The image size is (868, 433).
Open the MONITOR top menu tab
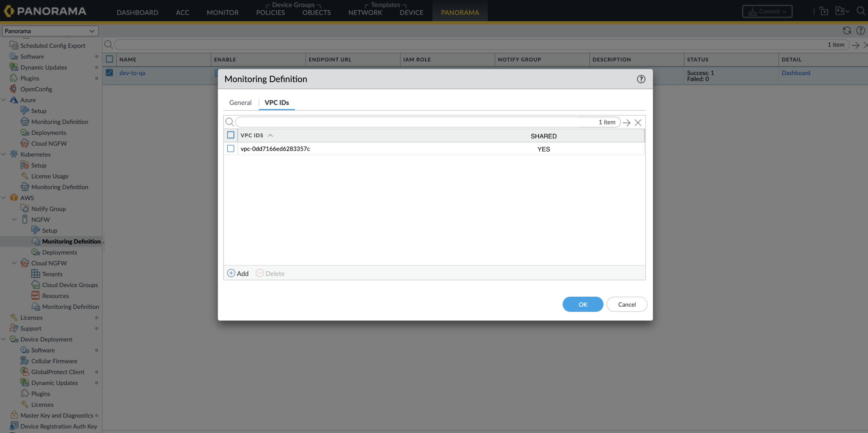[222, 13]
